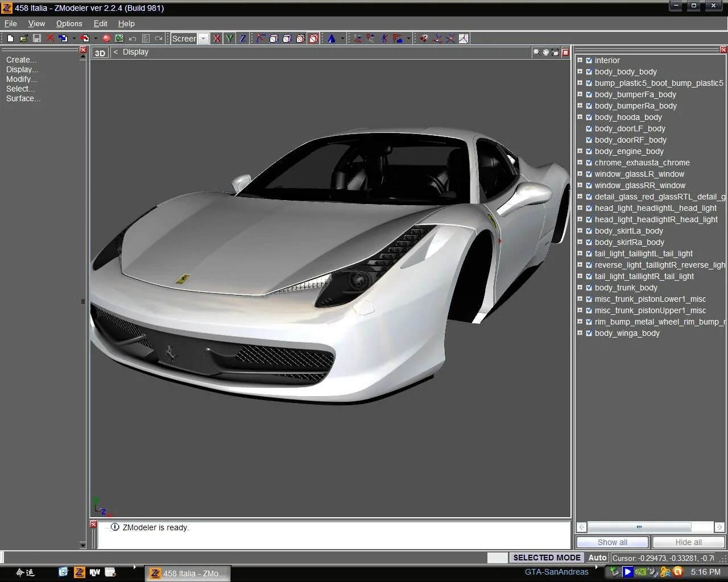This screenshot has height=582, width=728.
Task: Switch to Faces level icon
Action: coord(287,39)
